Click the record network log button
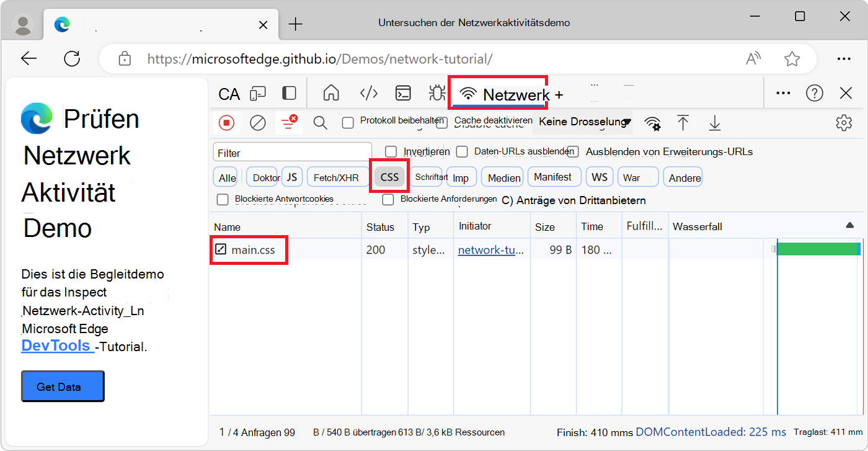 (226, 123)
